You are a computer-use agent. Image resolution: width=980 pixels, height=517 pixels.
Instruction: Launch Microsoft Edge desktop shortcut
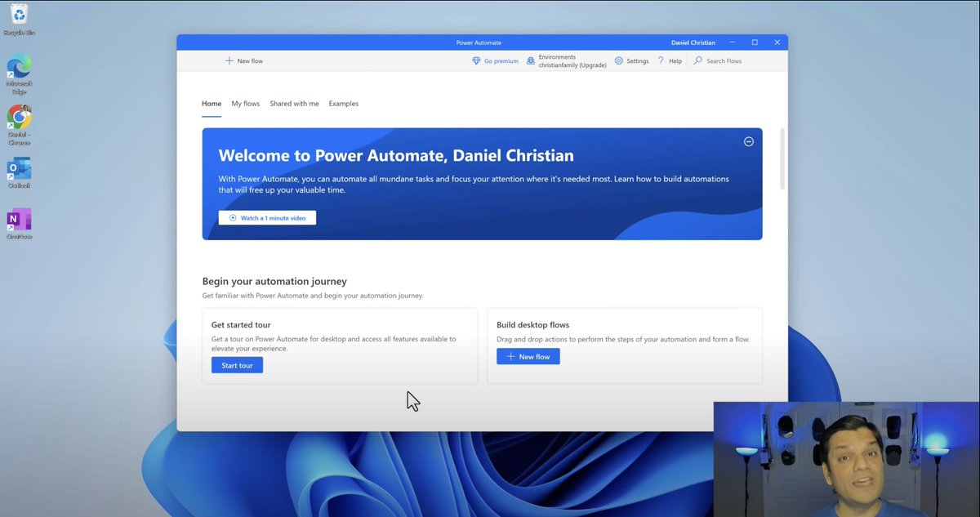(19, 75)
